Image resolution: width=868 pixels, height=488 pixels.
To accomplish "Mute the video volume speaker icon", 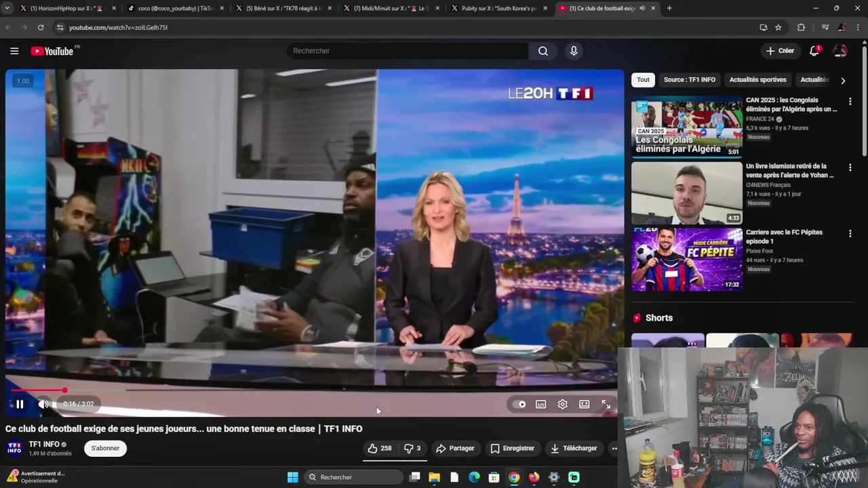I will pos(43,404).
